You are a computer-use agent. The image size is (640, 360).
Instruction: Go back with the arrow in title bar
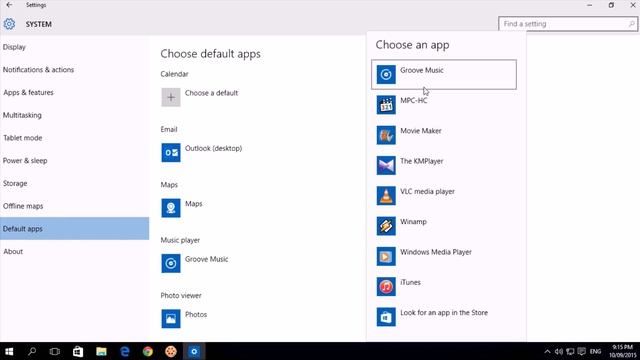tap(9, 5)
